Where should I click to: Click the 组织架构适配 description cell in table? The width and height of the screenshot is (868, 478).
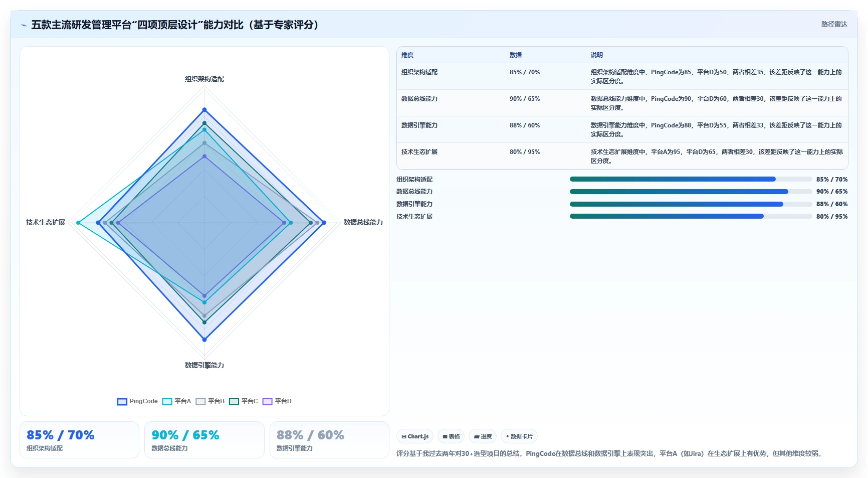[717, 77]
